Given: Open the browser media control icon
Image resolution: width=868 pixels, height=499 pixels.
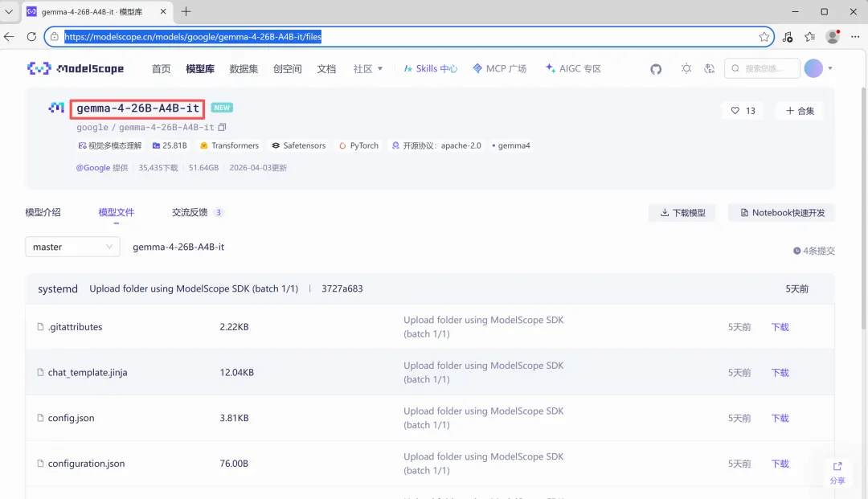Looking at the screenshot, I should pyautogui.click(x=787, y=36).
